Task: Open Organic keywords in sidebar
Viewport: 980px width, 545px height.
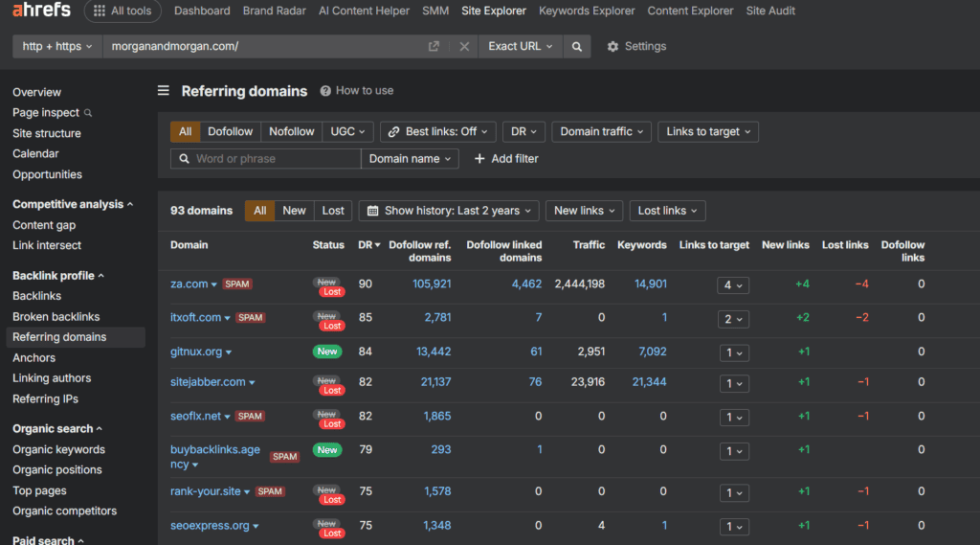Action: (58, 450)
